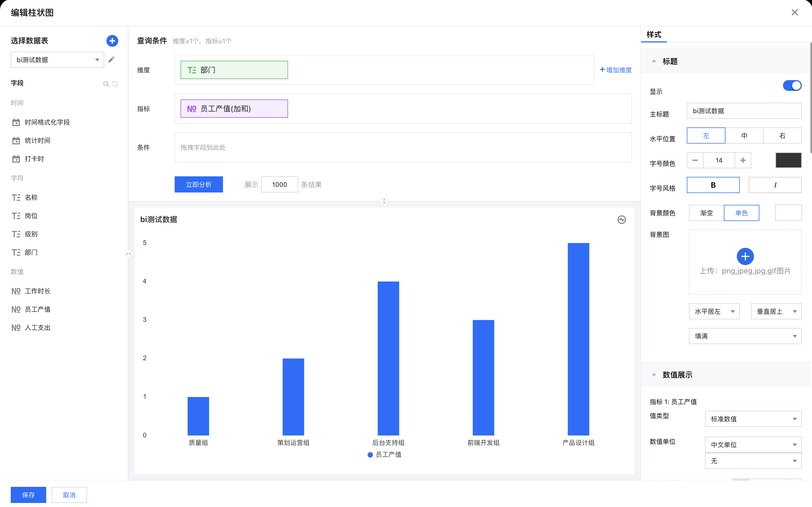Click the chart type switch icon
Screen dimensions: 812x507
coord(621,220)
